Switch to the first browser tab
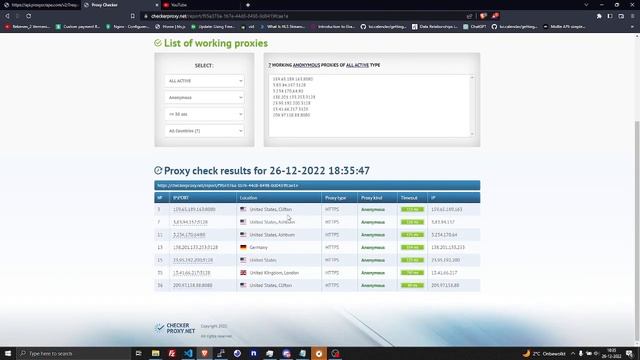640x360 pixels. pyautogui.click(x=41, y=5)
